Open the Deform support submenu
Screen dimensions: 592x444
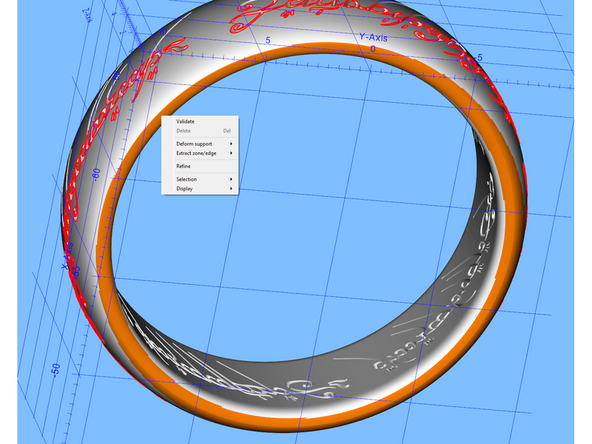[x=200, y=144]
